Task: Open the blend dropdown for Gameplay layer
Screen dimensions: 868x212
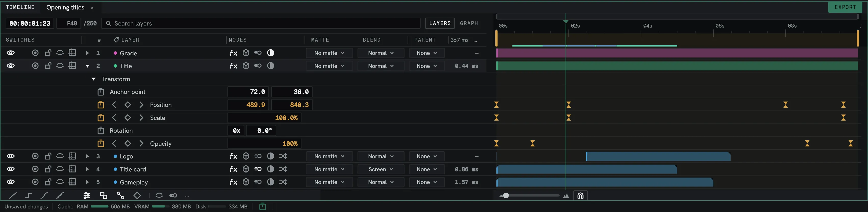Action: coord(381,182)
